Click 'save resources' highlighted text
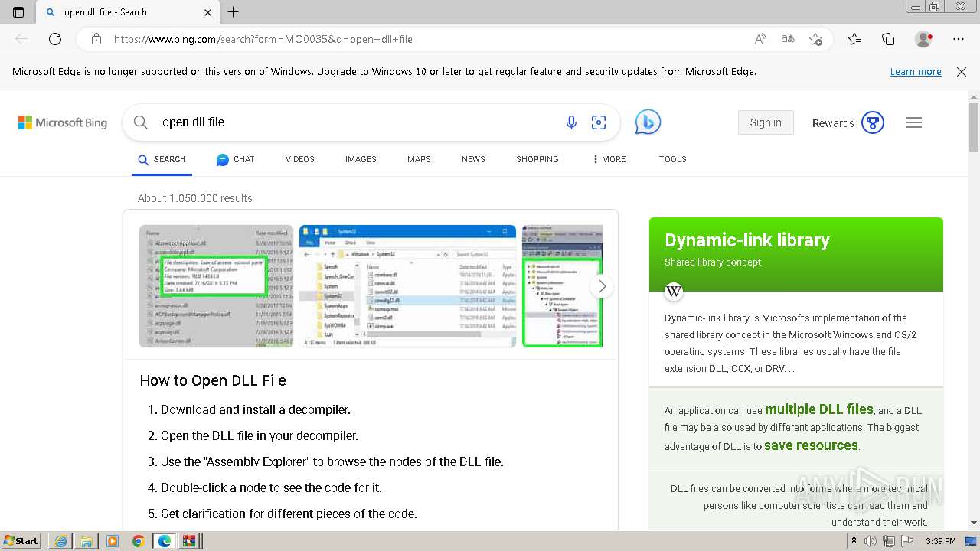Viewport: 980px width, 551px height. [x=811, y=445]
